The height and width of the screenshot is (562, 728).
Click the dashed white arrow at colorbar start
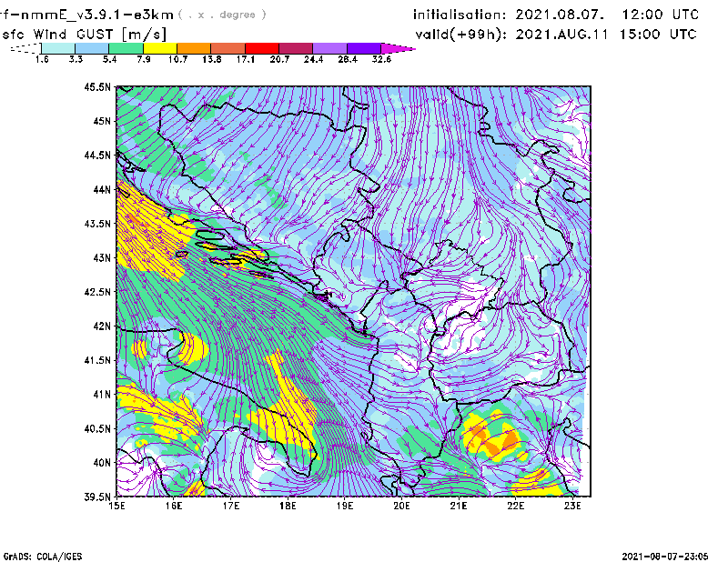26,48
